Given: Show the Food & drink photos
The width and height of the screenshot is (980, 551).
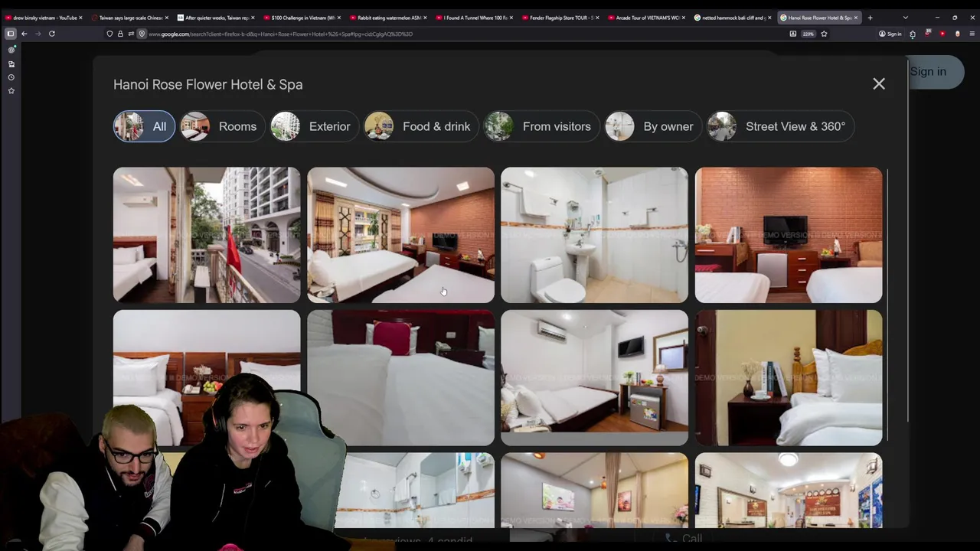Looking at the screenshot, I should pos(421,126).
